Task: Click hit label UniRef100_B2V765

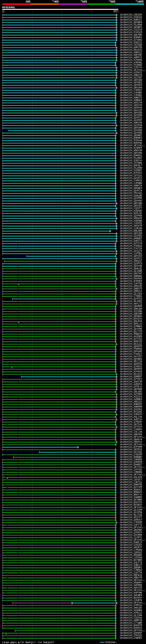Action: click(x=131, y=487)
